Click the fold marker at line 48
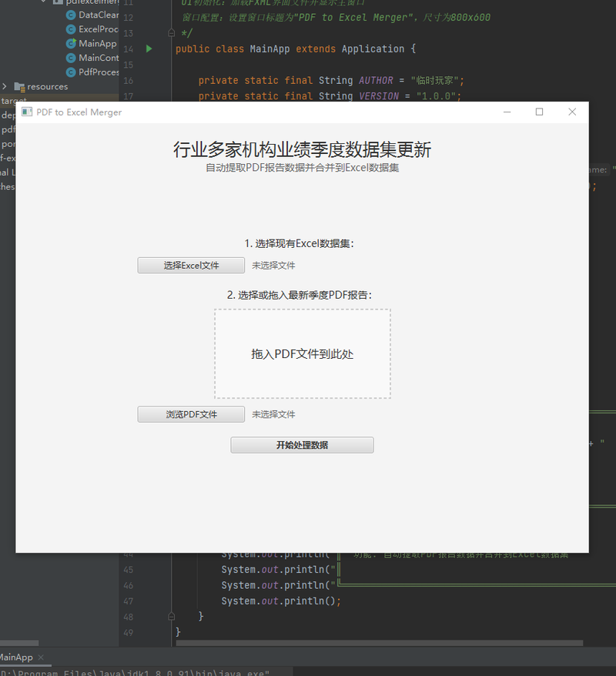Image resolution: width=616 pixels, height=676 pixels. coord(171,617)
